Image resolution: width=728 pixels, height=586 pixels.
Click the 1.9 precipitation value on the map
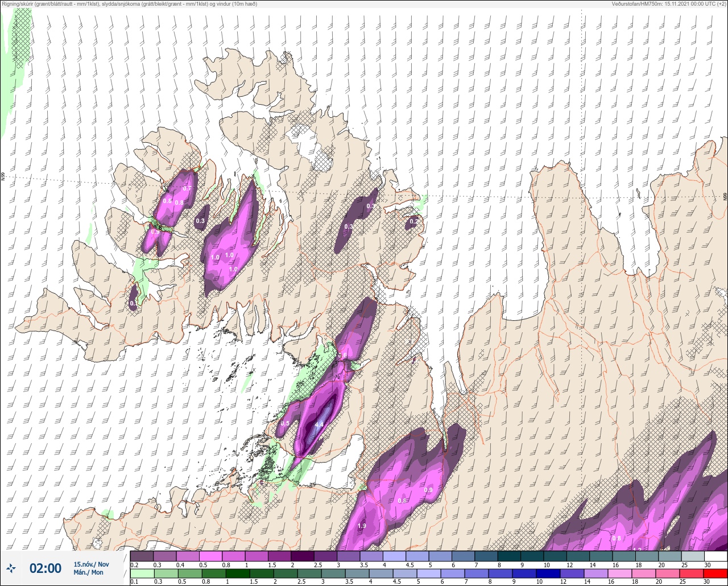[x=362, y=526]
